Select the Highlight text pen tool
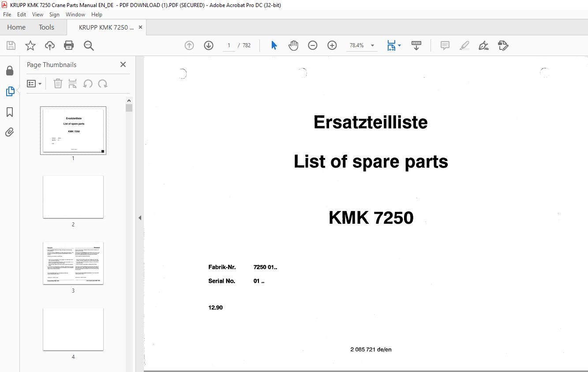 [x=464, y=45]
